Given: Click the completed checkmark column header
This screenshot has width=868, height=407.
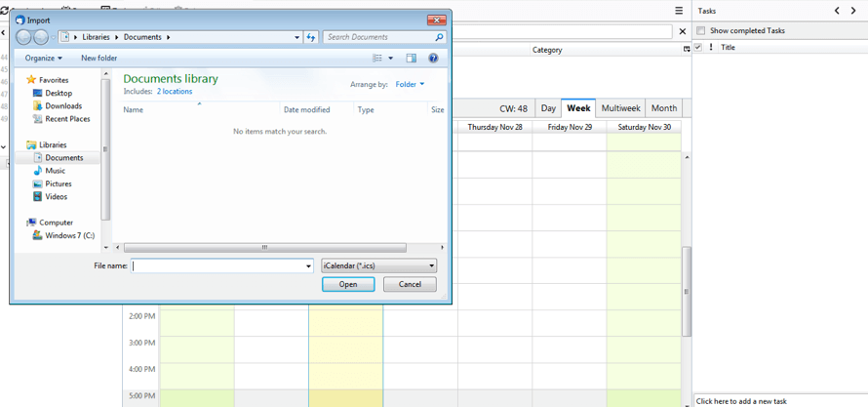Looking at the screenshot, I should [698, 47].
